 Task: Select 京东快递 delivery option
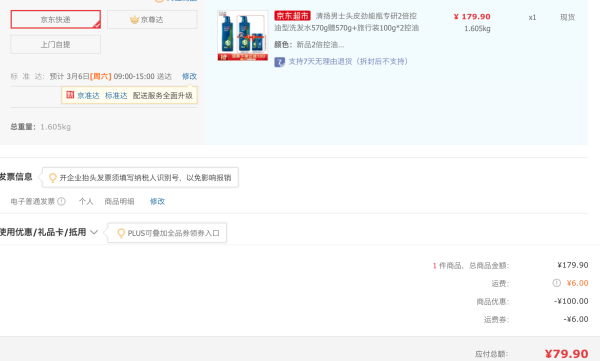55,20
